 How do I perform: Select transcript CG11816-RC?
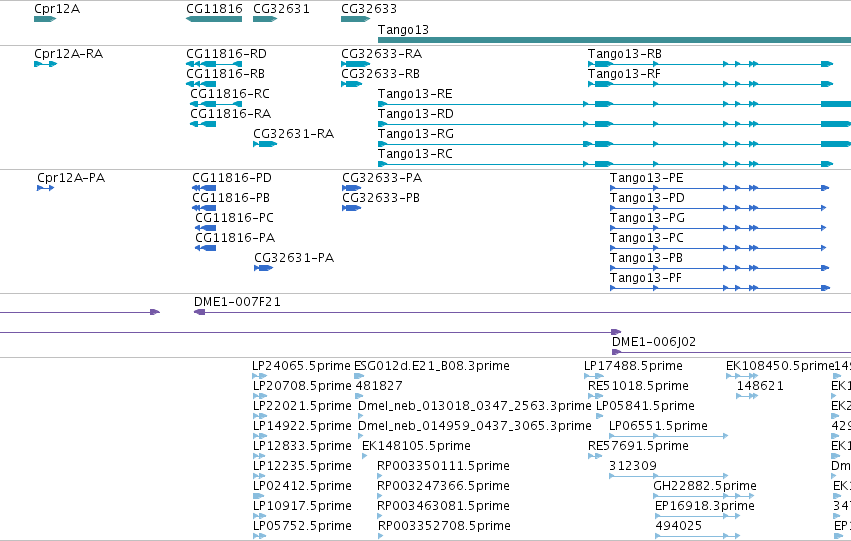coord(230,94)
